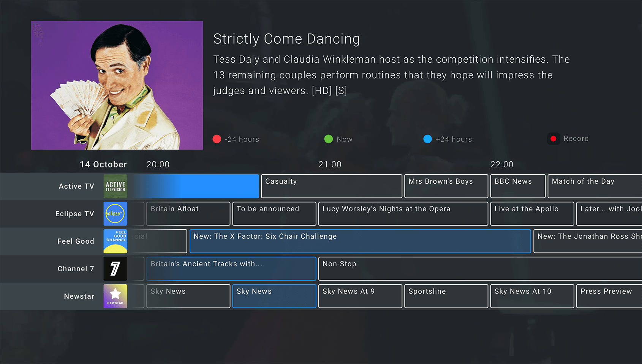Click the Active TV channel name
The height and width of the screenshot is (364, 642).
pyautogui.click(x=76, y=186)
